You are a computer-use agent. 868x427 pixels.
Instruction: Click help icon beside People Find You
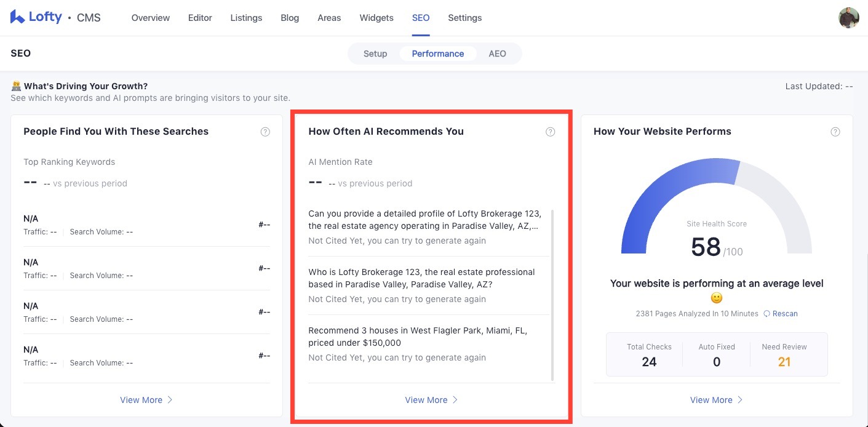click(265, 132)
